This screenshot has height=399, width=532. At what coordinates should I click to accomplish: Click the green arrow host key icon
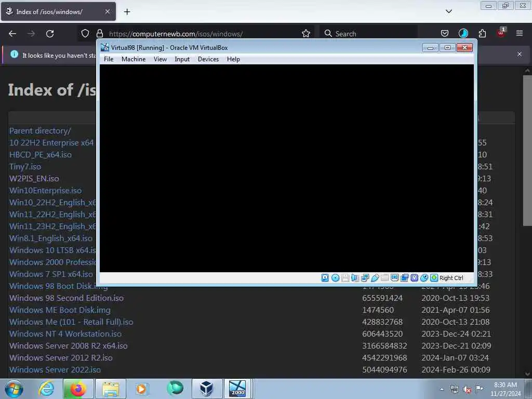(434, 278)
